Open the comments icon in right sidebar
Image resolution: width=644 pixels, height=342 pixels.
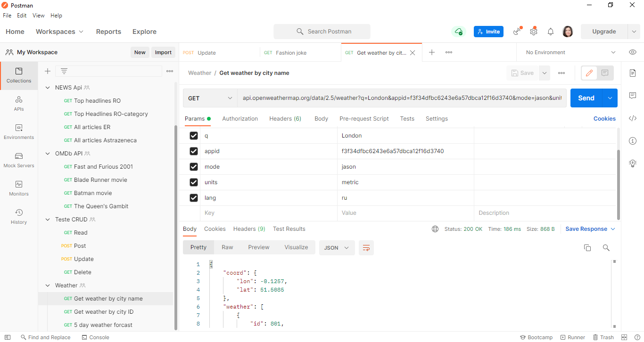pos(633,96)
